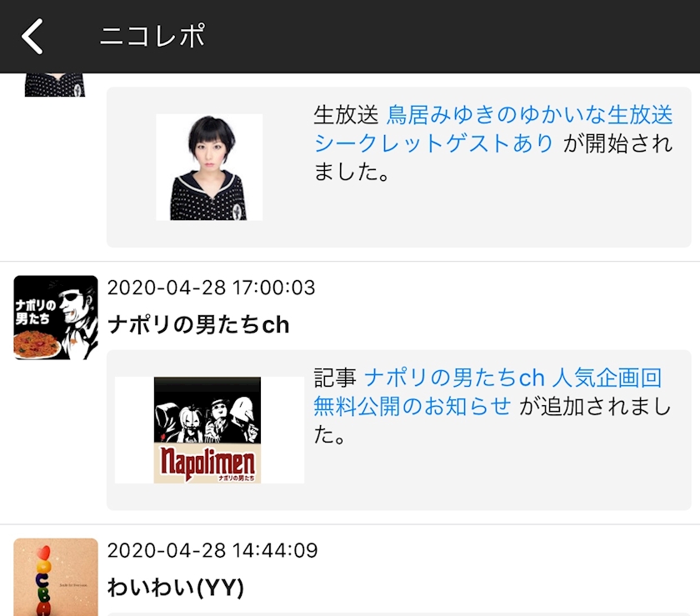The height and width of the screenshot is (616, 700).
Task: Tap が追加されました text in article card
Action: click(596, 406)
